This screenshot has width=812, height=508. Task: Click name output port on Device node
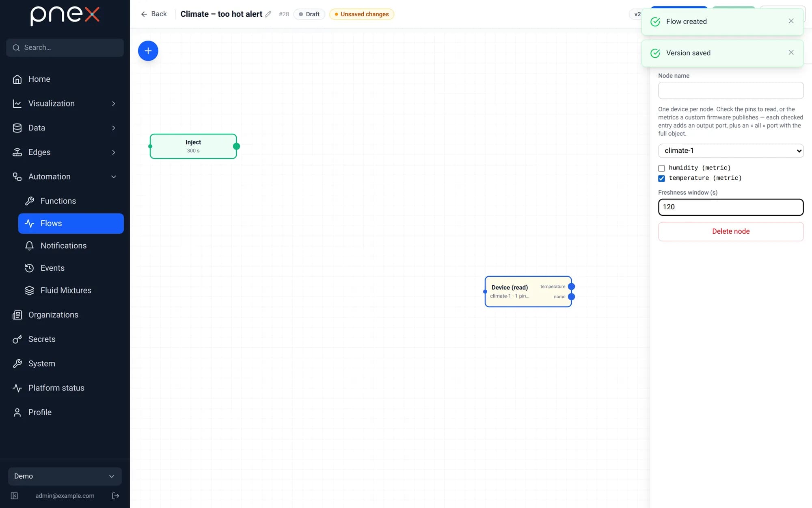tap(571, 297)
